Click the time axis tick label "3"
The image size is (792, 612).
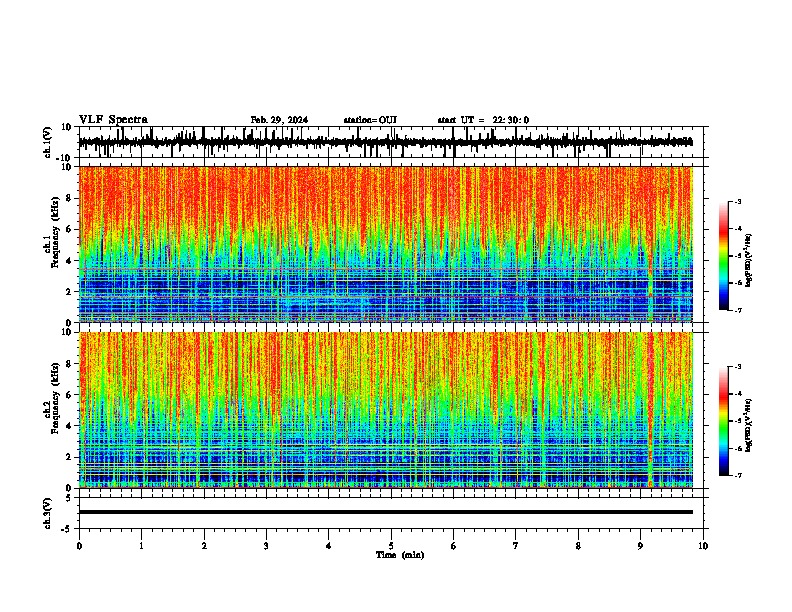click(266, 546)
